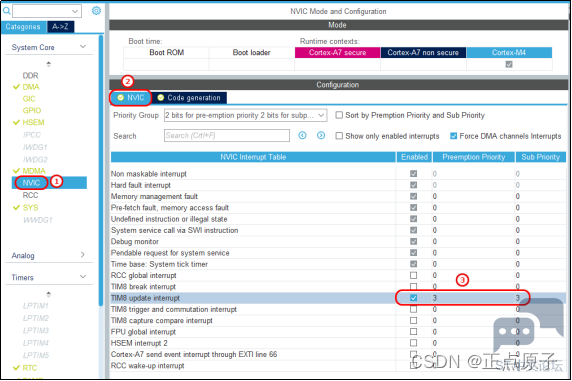Viewport: 572px width, 381px height.
Task: Collapse the Timers category
Action: pos(83,277)
